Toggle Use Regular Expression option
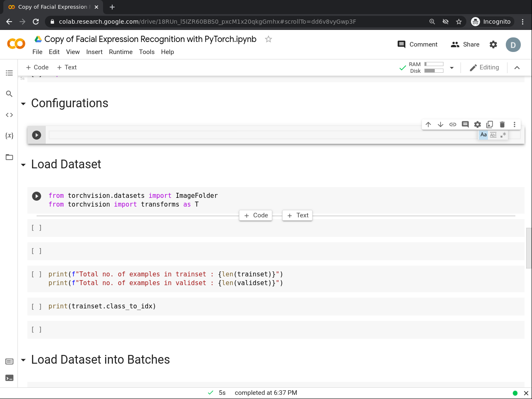Viewport: 532px width, 399px height. click(503, 135)
